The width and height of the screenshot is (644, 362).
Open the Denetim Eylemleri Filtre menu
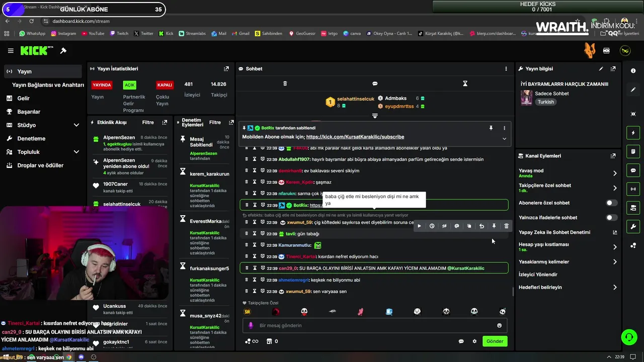[x=215, y=122]
